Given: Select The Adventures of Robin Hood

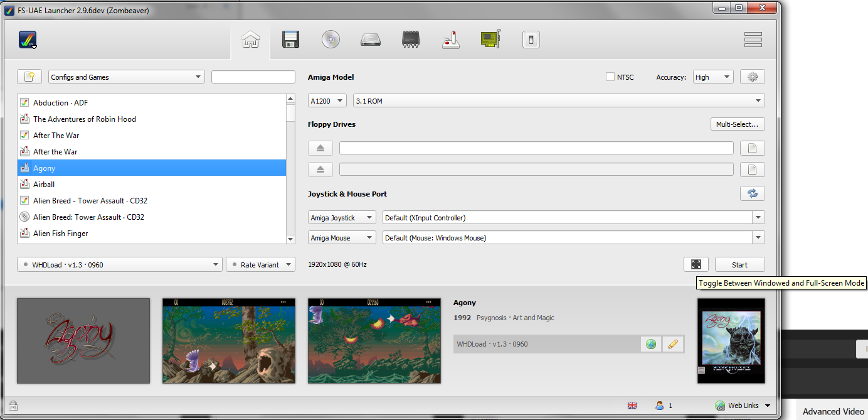Looking at the screenshot, I should (x=152, y=119).
